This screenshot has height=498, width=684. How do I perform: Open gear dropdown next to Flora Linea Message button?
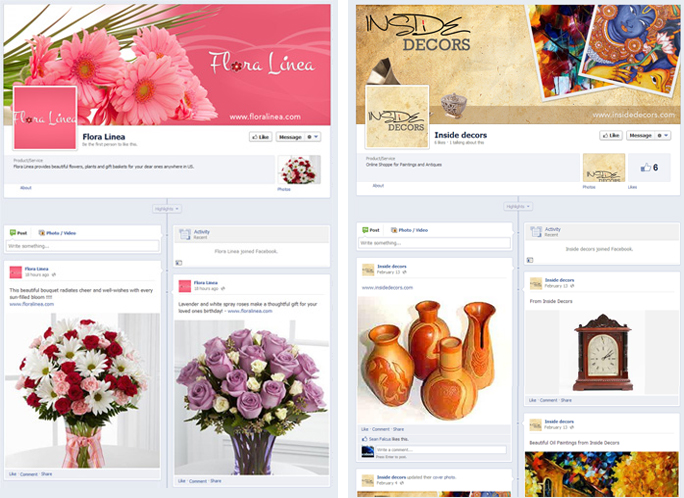pyautogui.click(x=312, y=137)
